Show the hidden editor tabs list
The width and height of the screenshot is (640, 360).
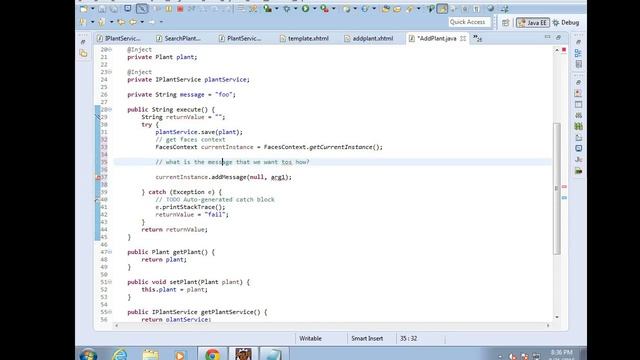point(478,38)
